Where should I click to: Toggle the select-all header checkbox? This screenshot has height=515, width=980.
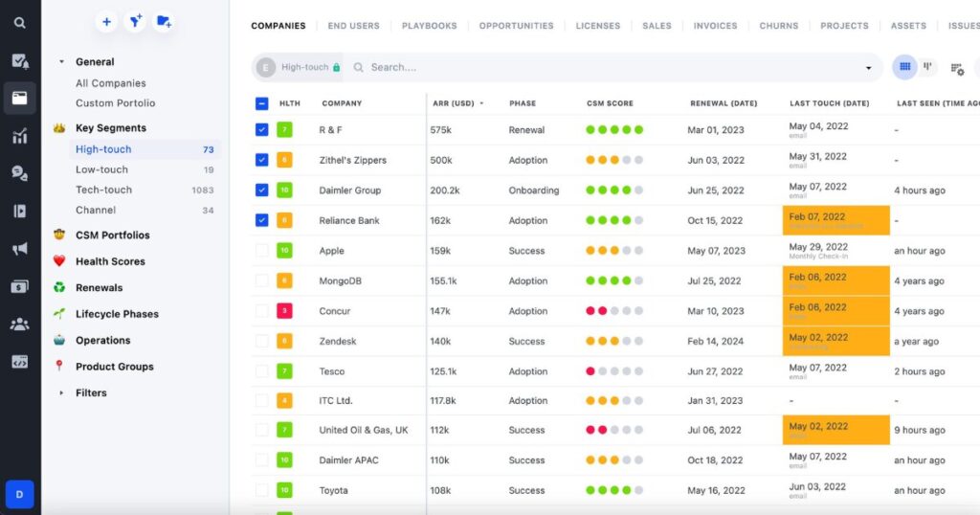(x=262, y=103)
